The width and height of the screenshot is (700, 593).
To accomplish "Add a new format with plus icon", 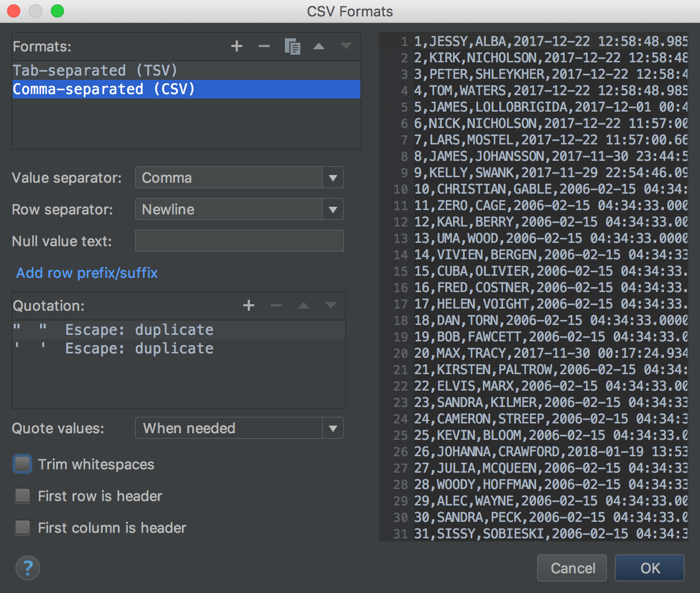I will [237, 46].
